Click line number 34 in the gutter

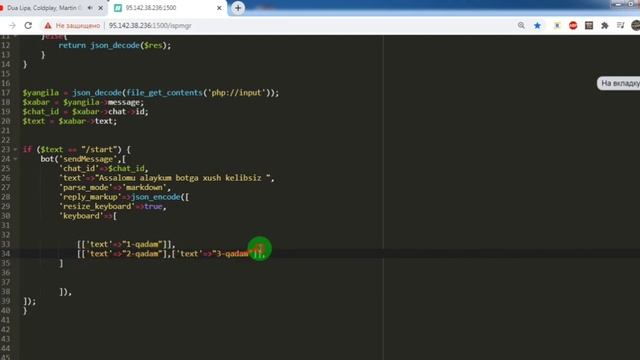[6, 253]
